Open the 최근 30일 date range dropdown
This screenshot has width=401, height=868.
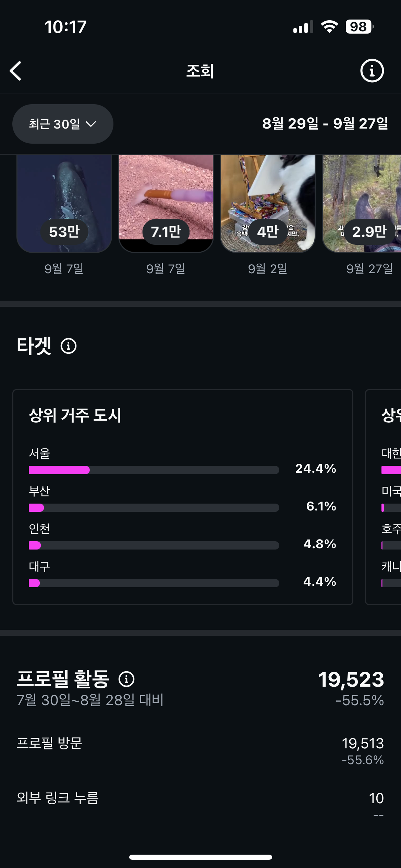tap(63, 124)
